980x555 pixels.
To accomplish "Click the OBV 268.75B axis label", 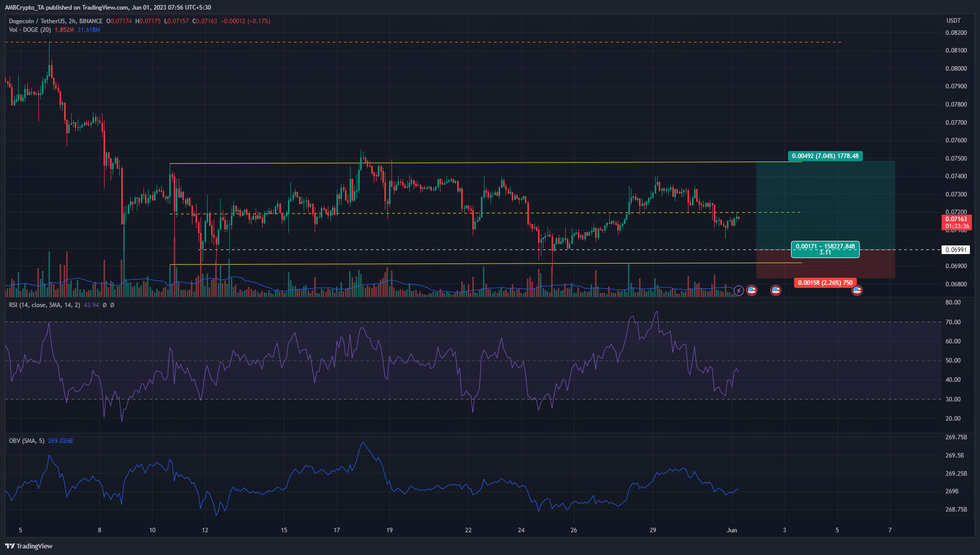I will pos(956,510).
